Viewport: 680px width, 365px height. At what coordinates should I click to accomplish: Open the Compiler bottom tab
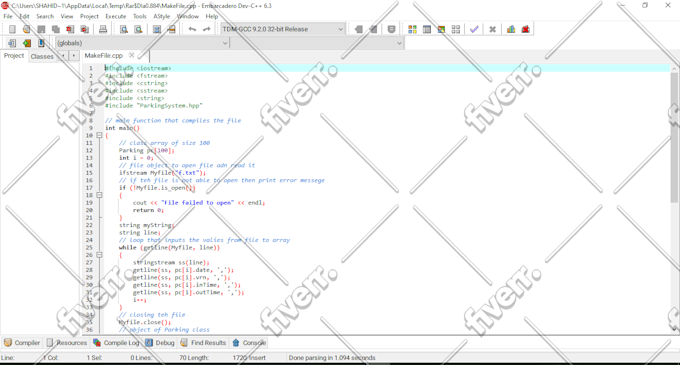pyautogui.click(x=22, y=342)
